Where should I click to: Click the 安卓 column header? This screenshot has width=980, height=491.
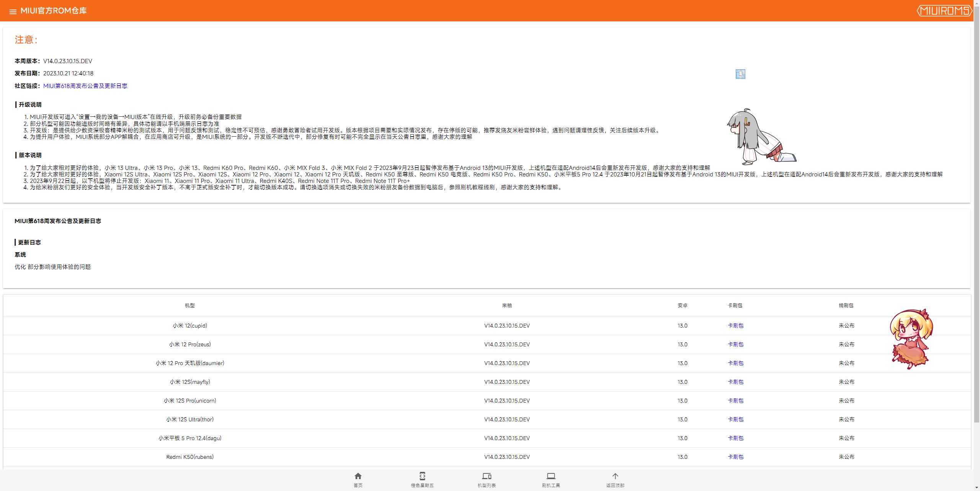point(683,305)
